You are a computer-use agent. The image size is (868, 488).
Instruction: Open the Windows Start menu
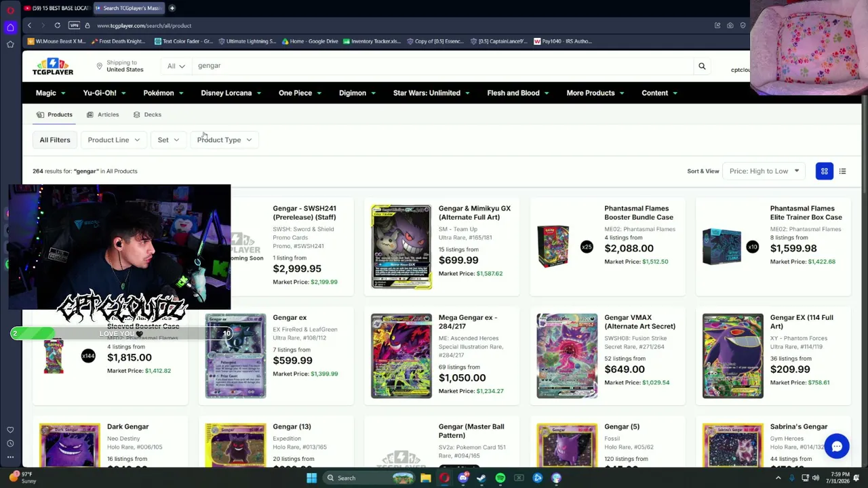(x=311, y=478)
